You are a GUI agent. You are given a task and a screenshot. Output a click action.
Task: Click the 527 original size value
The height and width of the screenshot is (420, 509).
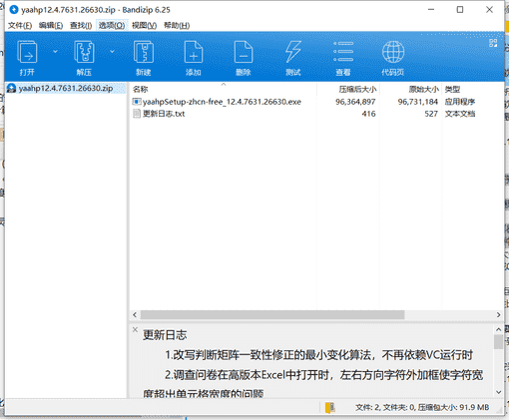[x=431, y=114]
